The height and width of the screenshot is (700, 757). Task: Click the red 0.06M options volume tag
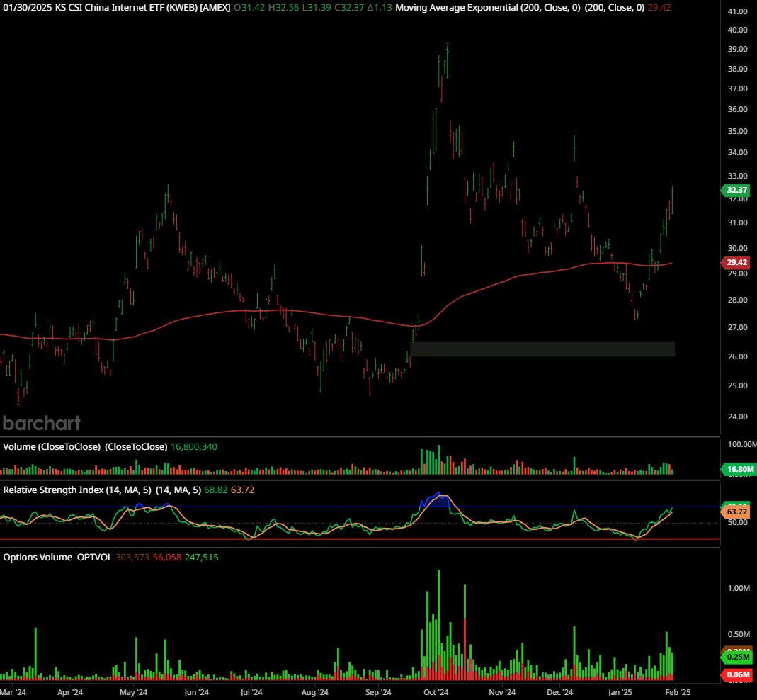[x=736, y=674]
